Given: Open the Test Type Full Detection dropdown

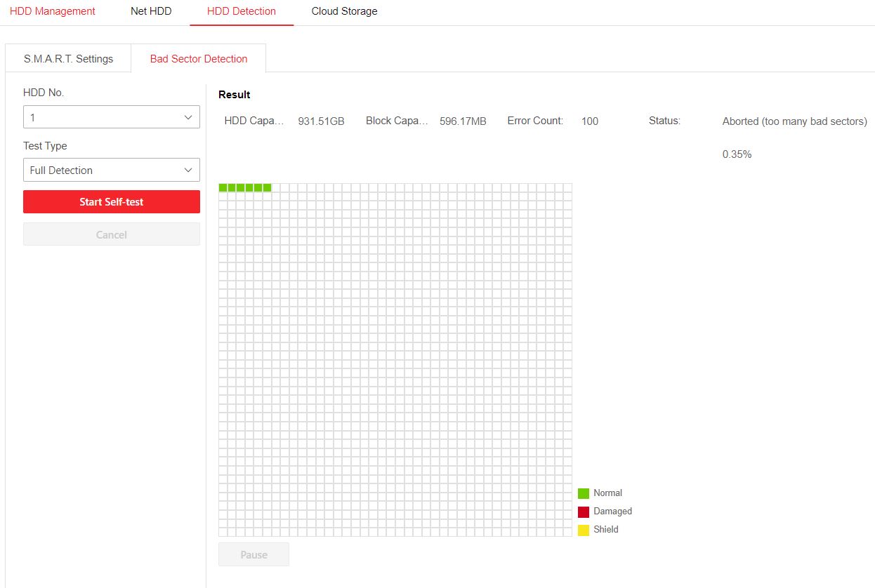Looking at the screenshot, I should tap(112, 170).
